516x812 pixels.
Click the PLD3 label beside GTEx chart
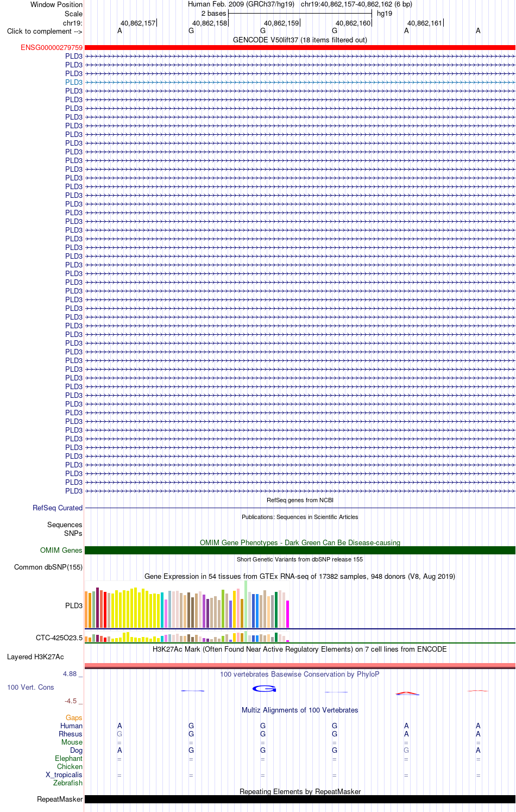pyautogui.click(x=74, y=606)
